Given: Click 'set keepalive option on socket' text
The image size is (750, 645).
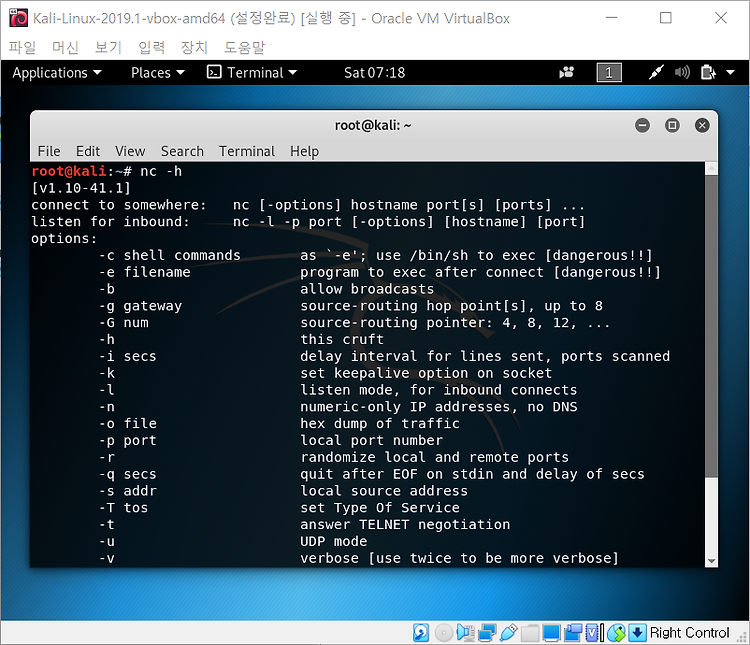Looking at the screenshot, I should (x=426, y=373).
